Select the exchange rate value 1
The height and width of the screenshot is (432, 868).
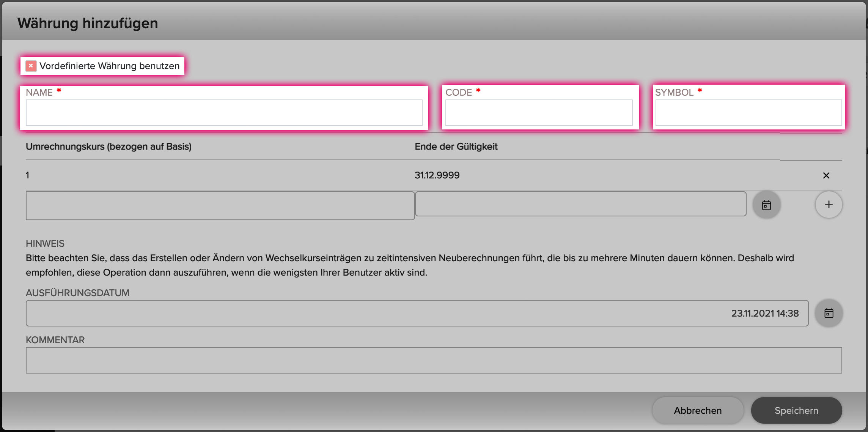tap(27, 175)
